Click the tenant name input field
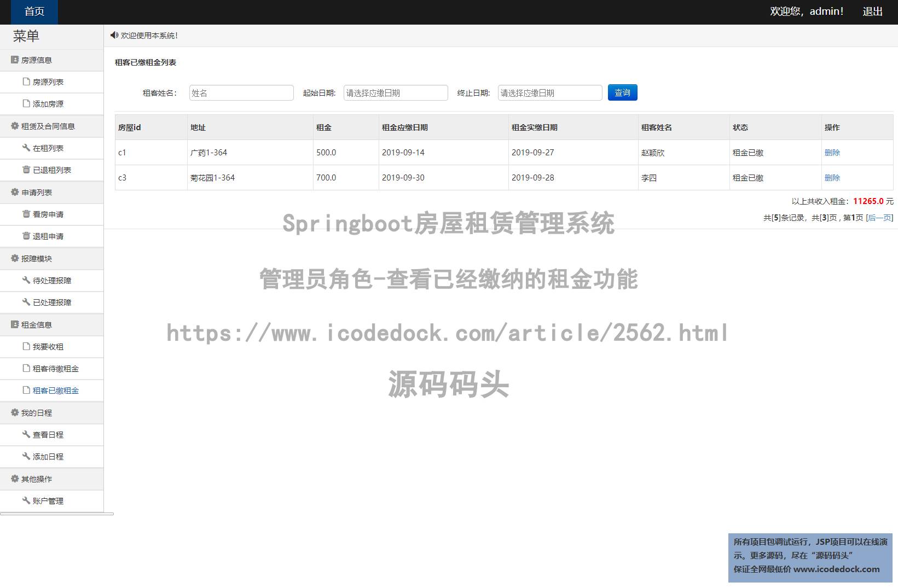 pos(241,92)
